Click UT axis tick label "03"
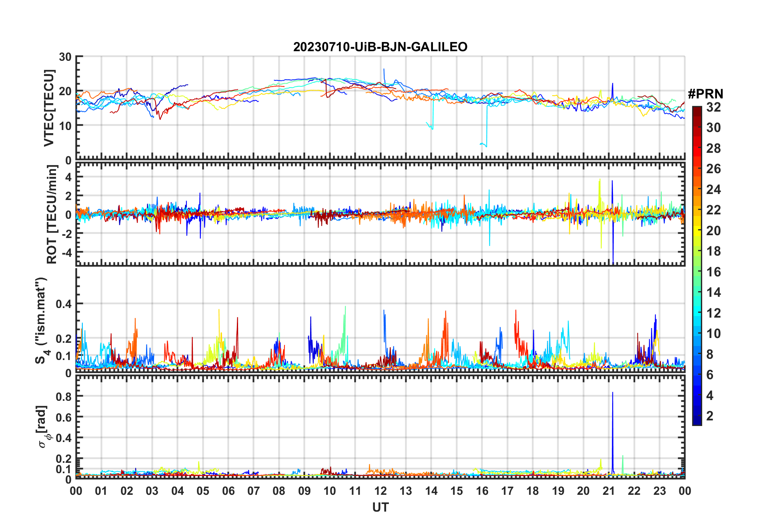 [x=152, y=491]
